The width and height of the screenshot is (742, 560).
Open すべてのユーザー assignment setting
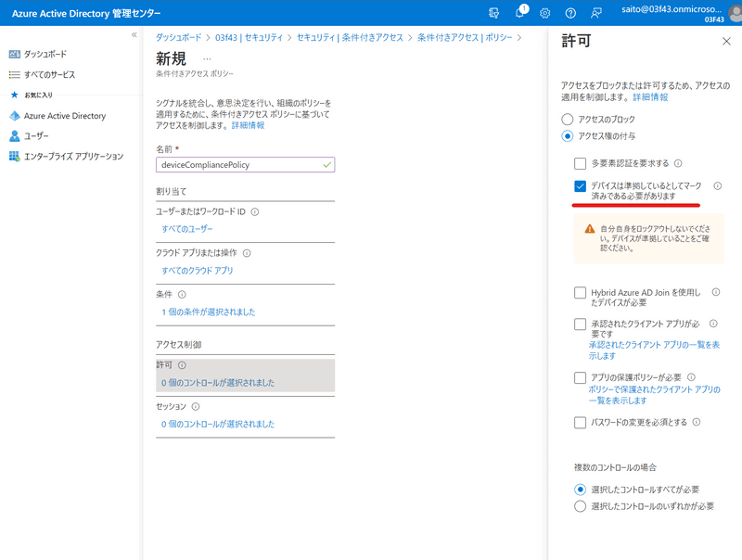click(187, 229)
